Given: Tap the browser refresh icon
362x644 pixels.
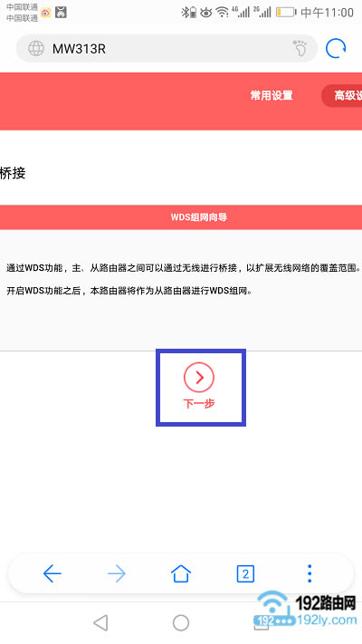Looking at the screenshot, I should 336,49.
